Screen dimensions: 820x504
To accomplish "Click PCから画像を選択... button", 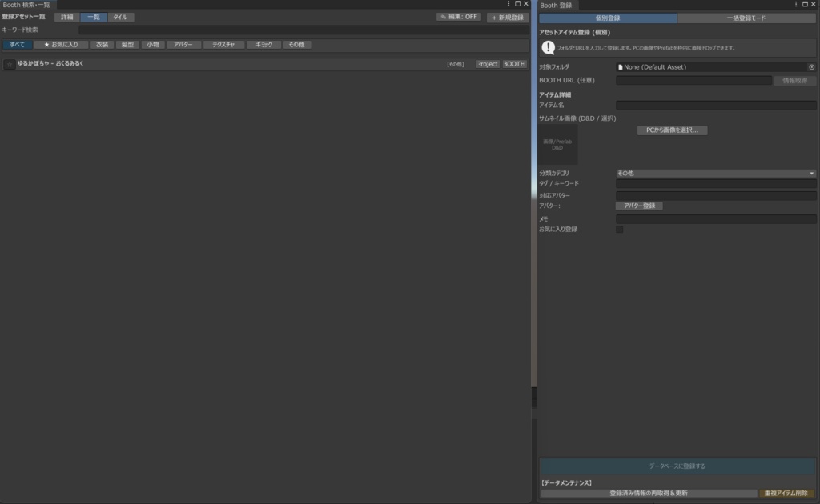I will pyautogui.click(x=672, y=130).
